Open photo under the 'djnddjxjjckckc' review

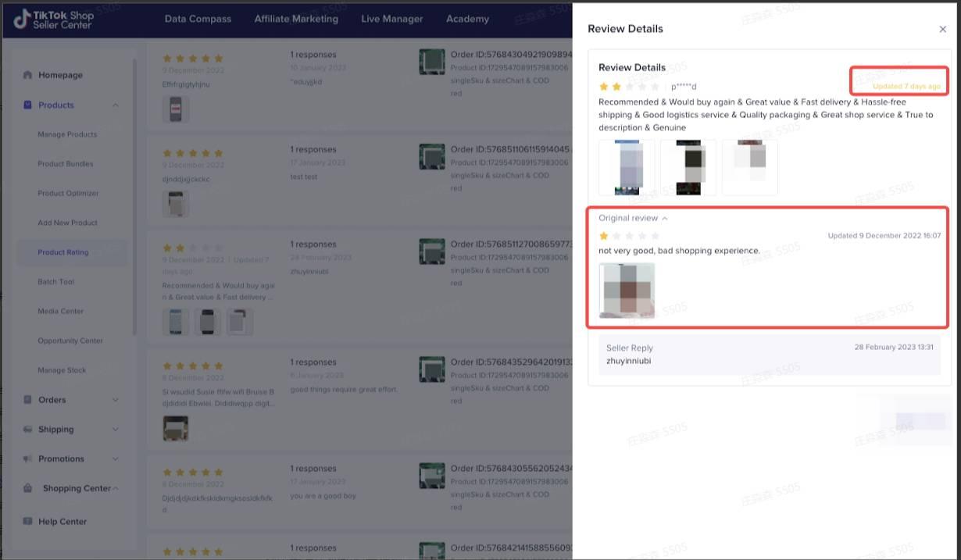(x=176, y=204)
